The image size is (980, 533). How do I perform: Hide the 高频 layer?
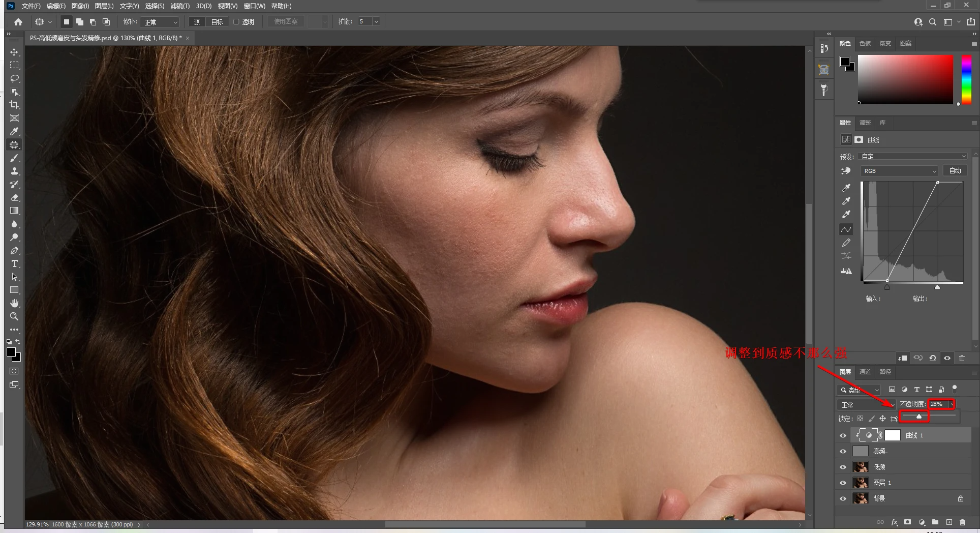pos(843,451)
